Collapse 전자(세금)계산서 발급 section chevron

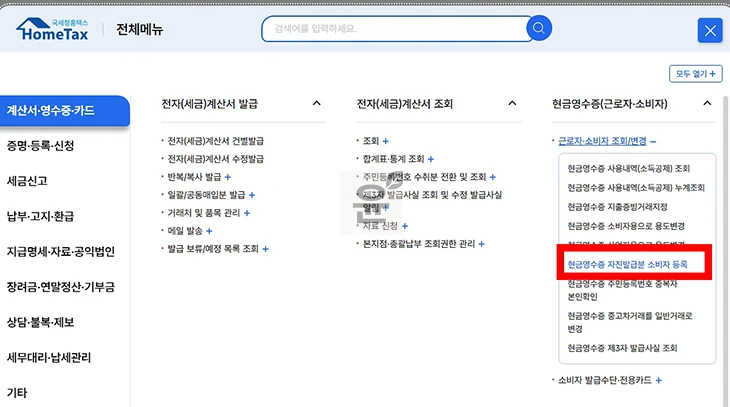point(317,103)
